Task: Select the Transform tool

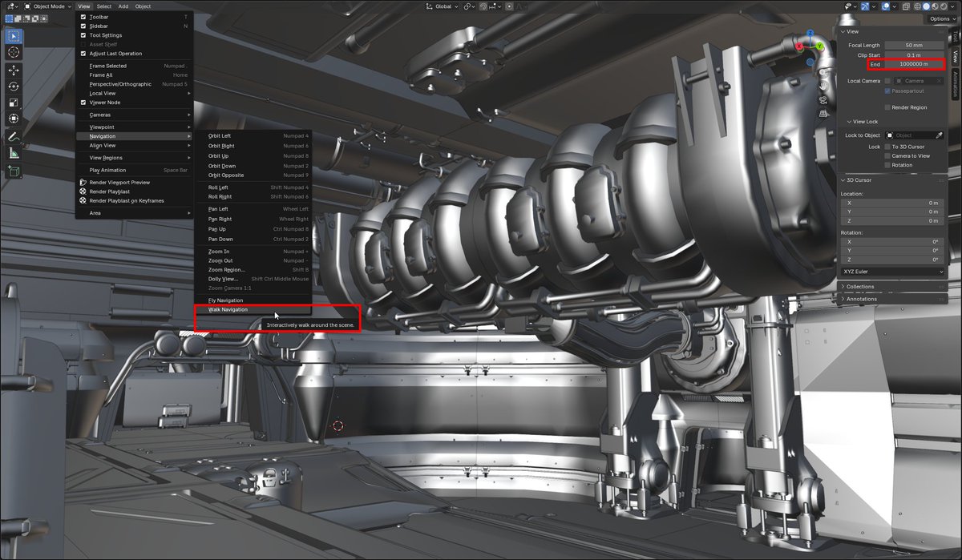Action: pyautogui.click(x=14, y=119)
